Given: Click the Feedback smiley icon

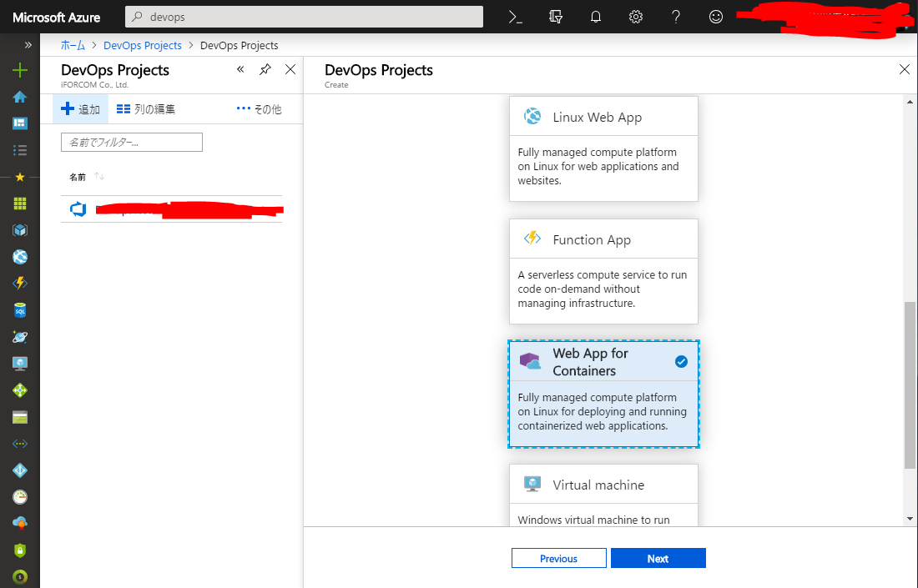Looking at the screenshot, I should [715, 17].
